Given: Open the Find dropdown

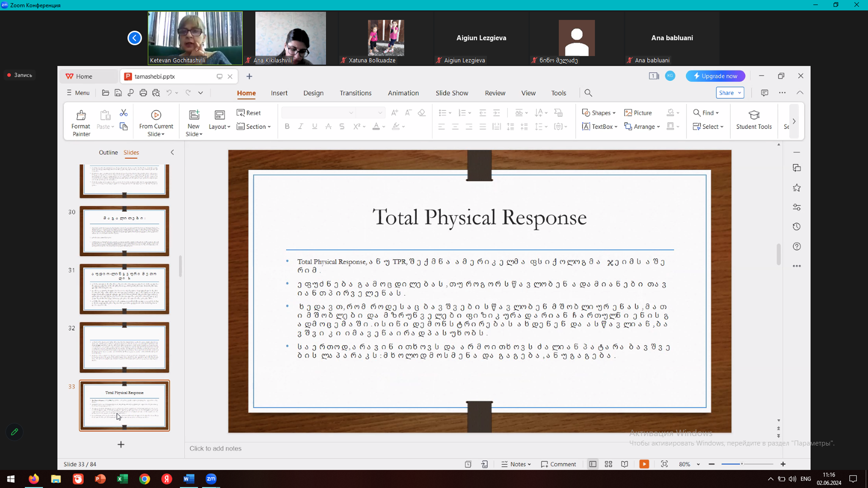Looking at the screenshot, I should 706,113.
